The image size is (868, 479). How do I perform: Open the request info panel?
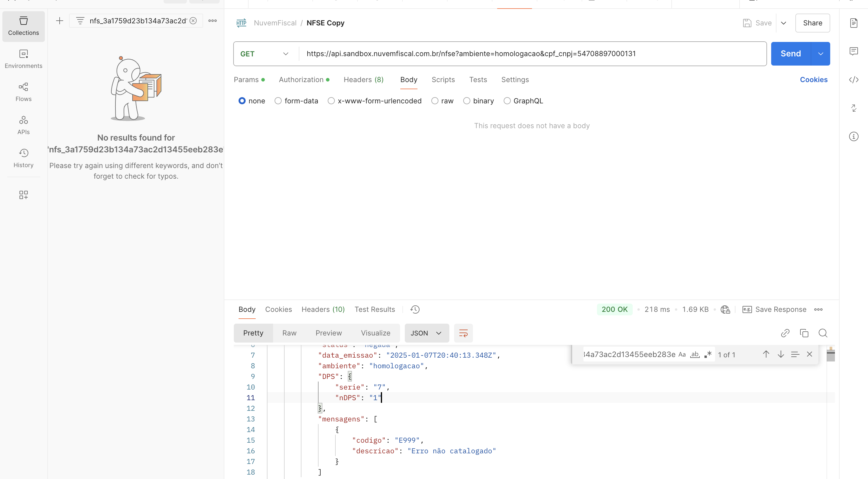854,136
